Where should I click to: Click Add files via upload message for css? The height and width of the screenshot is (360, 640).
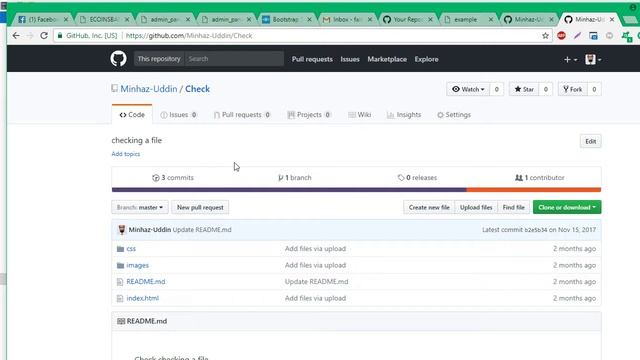[x=315, y=249]
